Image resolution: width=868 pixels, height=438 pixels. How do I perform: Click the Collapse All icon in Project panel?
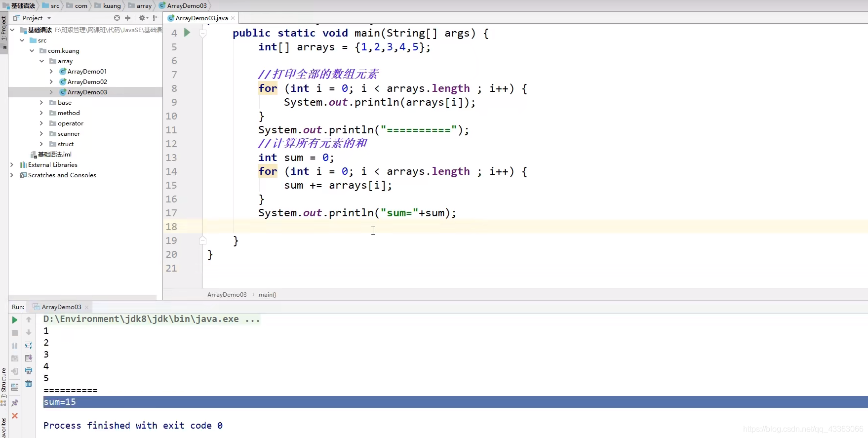coord(128,18)
